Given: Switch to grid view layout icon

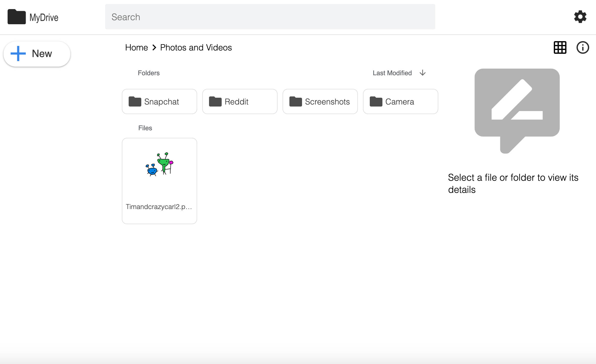Looking at the screenshot, I should pos(560,47).
